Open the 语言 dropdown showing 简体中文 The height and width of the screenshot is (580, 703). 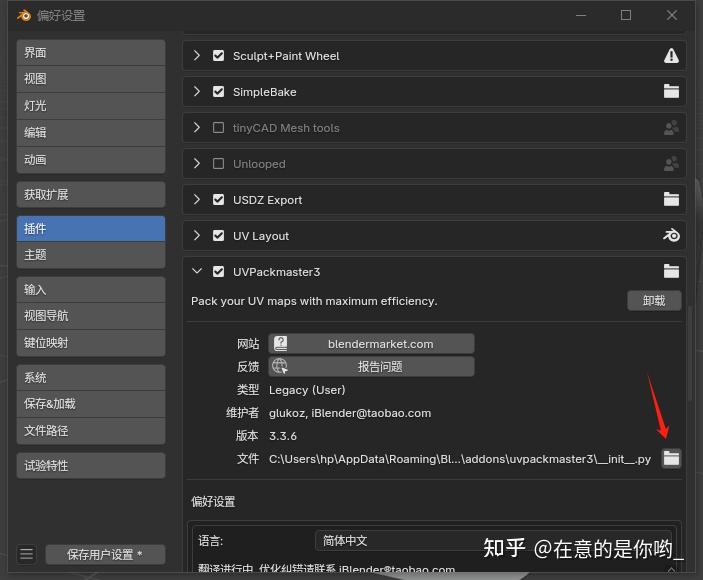493,541
